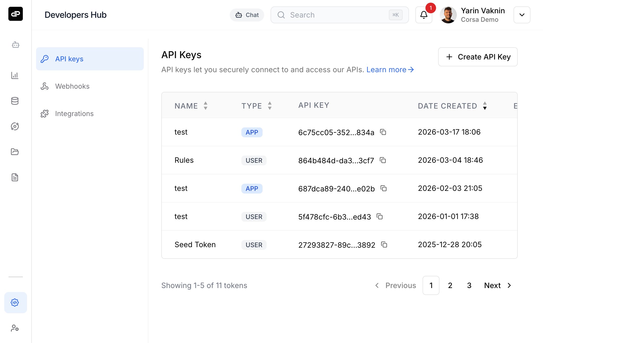644x343 pixels.
Task: Click the date 2026-01-01 17:38
Action: (x=448, y=216)
